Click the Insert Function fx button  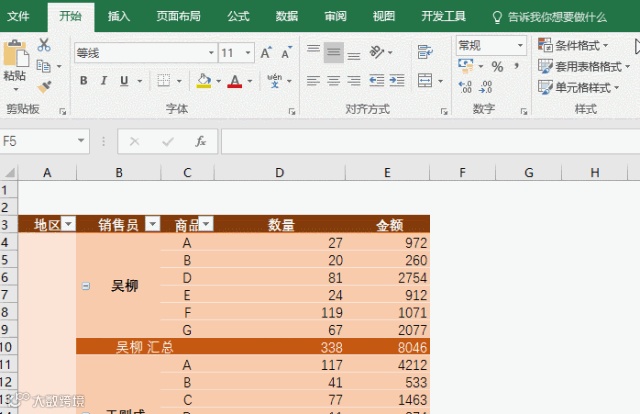[200, 141]
